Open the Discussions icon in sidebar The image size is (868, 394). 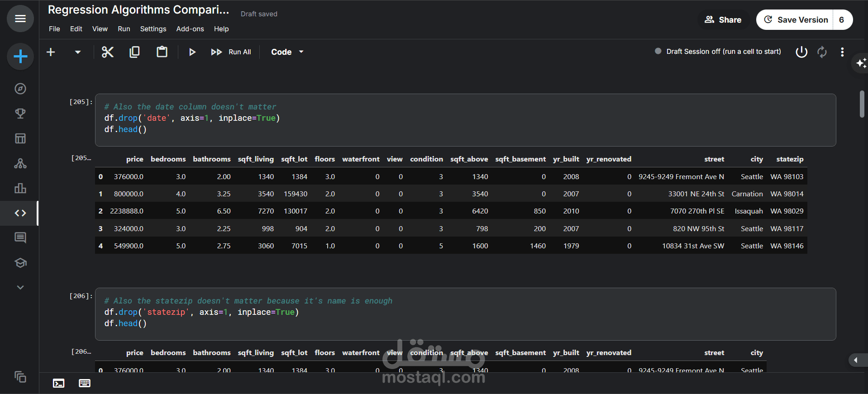[x=20, y=237]
